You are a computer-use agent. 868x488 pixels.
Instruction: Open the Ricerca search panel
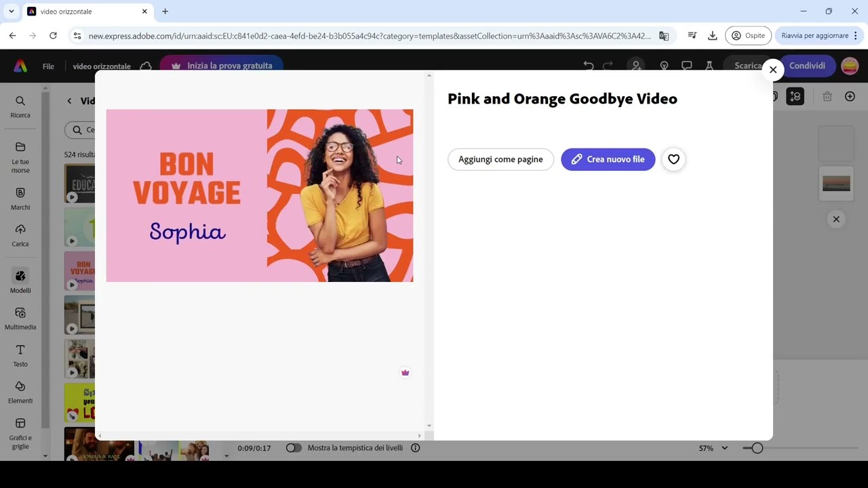[x=20, y=106]
